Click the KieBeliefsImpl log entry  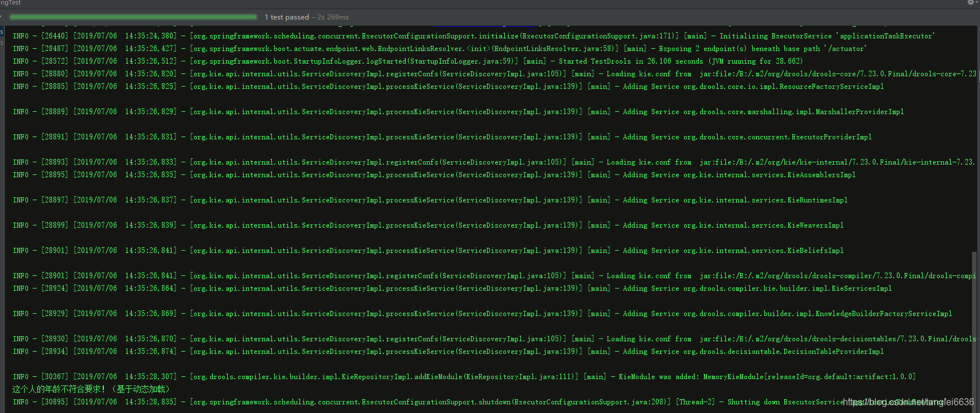coord(428,251)
